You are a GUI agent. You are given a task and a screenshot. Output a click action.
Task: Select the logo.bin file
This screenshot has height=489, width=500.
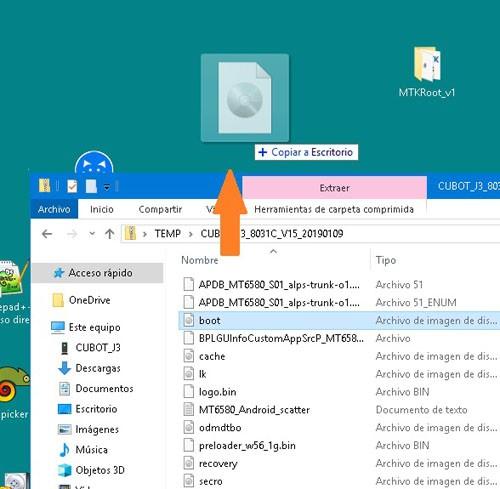click(x=217, y=392)
